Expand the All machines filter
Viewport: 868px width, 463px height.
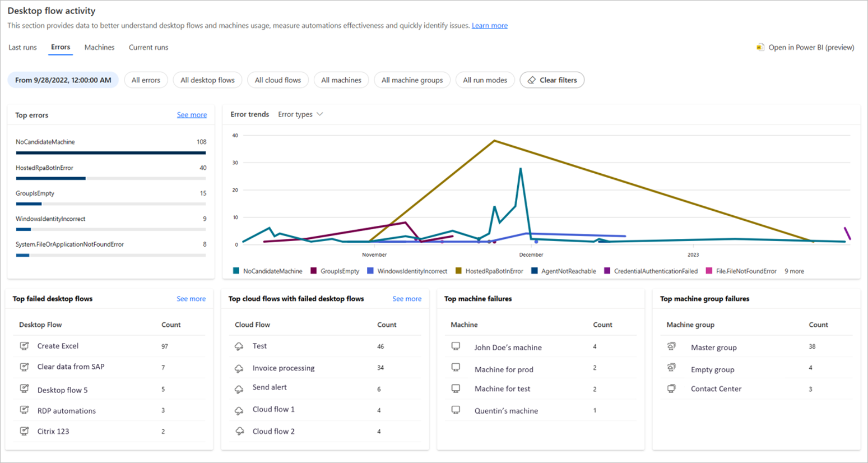(x=341, y=80)
